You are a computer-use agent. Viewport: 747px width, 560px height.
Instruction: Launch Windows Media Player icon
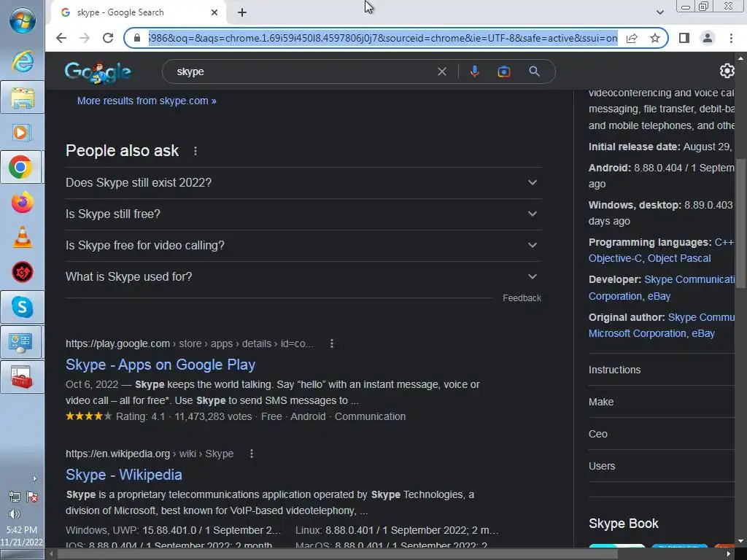coord(23,132)
